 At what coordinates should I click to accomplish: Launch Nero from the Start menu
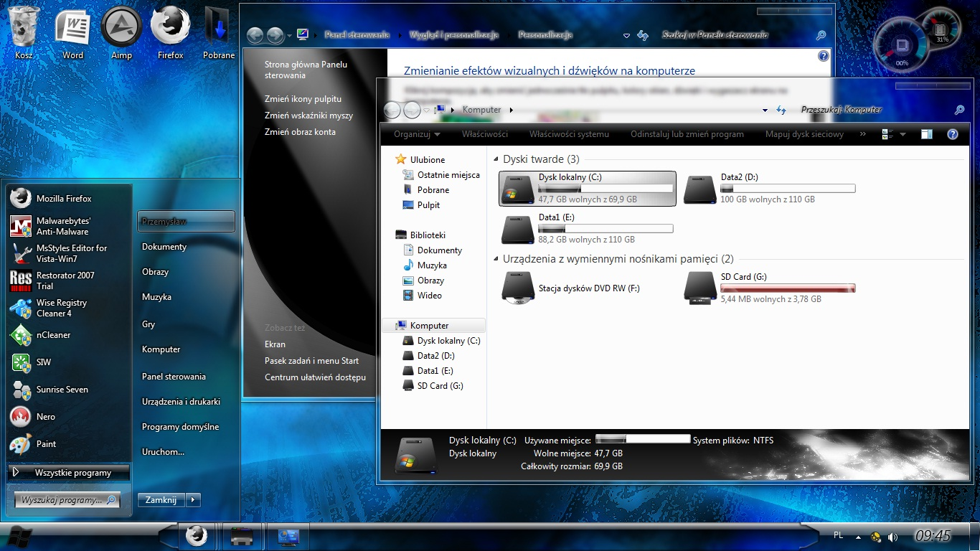pos(46,417)
